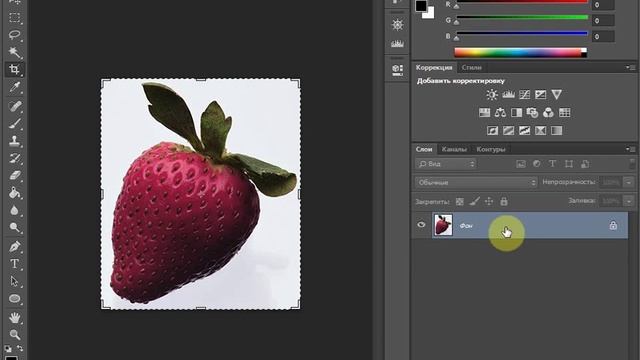Toggle lock all padlock in Закрепить row
640x360 pixels.
pos(504,202)
